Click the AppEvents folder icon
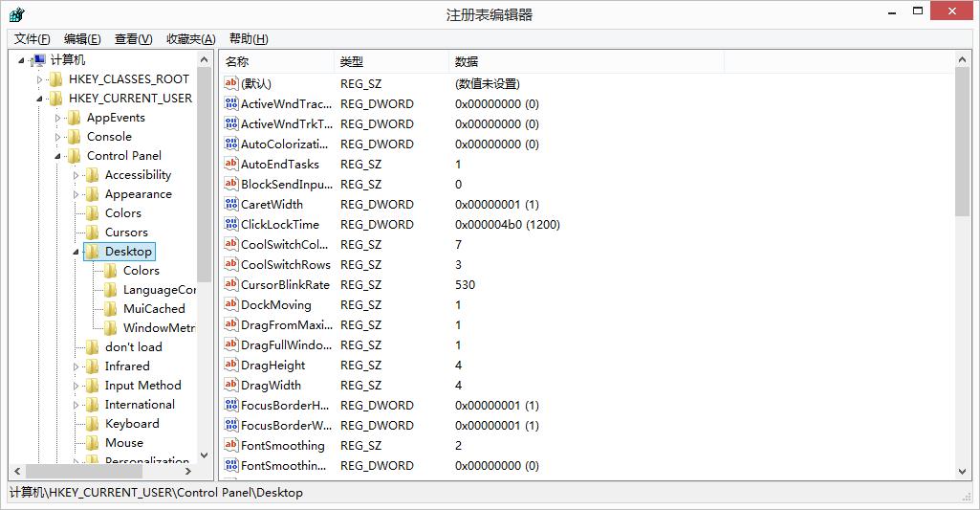 (x=75, y=118)
